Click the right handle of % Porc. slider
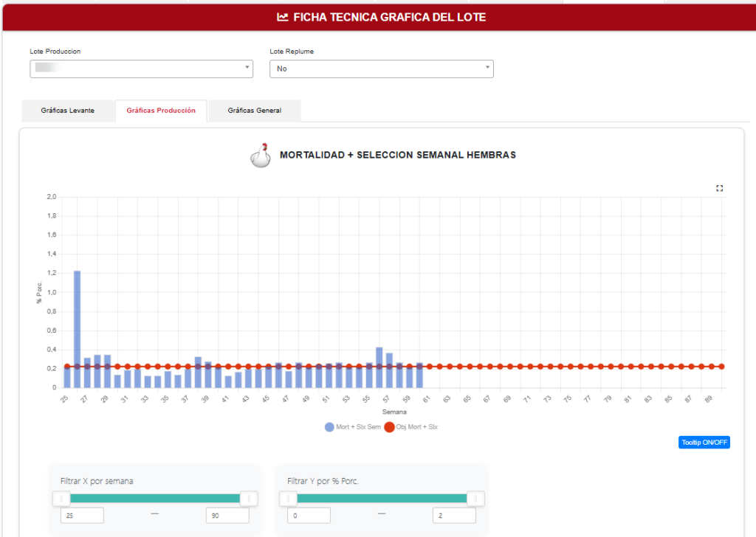Screen dimensions: 756x537 click(476, 499)
